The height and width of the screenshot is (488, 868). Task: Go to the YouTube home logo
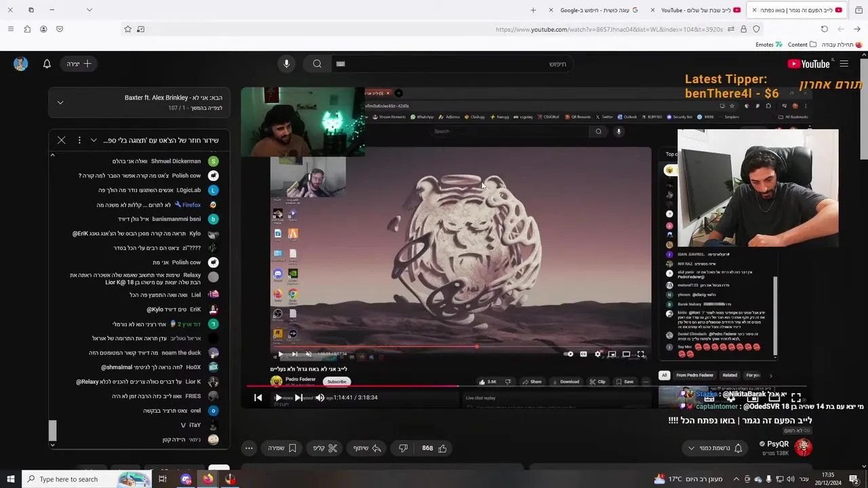[x=808, y=64]
